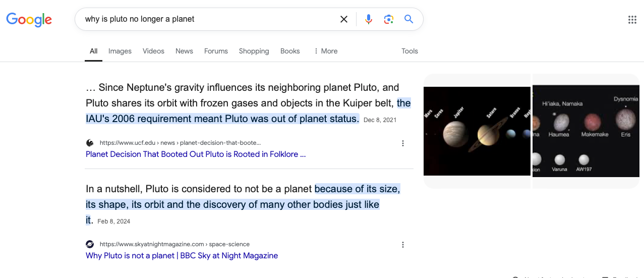Screen dimensions: 644x278
Task: Click the Google logo
Action: 29,20
